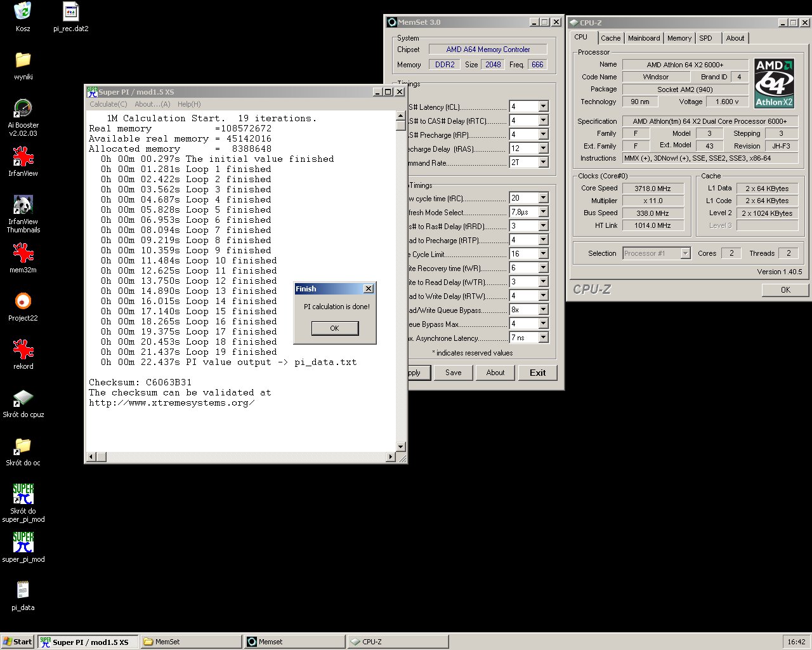
Task: Click Super PI horizontal scrollbar left arrow
Action: click(x=91, y=457)
